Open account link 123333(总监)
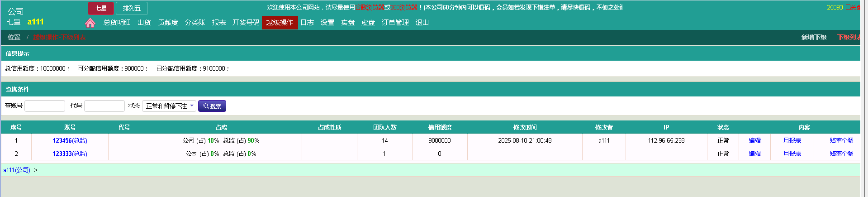Viewport: 868px width, 197px height. click(70, 154)
